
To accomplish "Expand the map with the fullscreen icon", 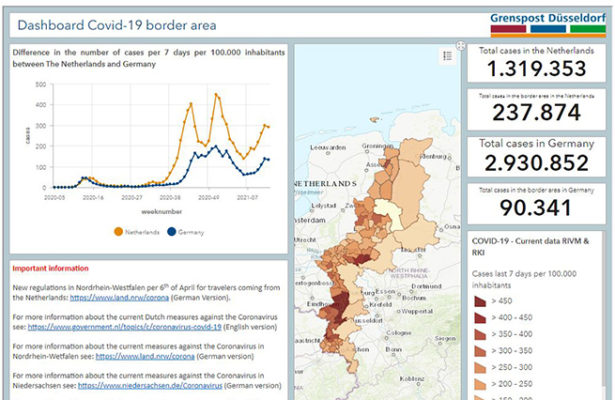I will tap(461, 46).
